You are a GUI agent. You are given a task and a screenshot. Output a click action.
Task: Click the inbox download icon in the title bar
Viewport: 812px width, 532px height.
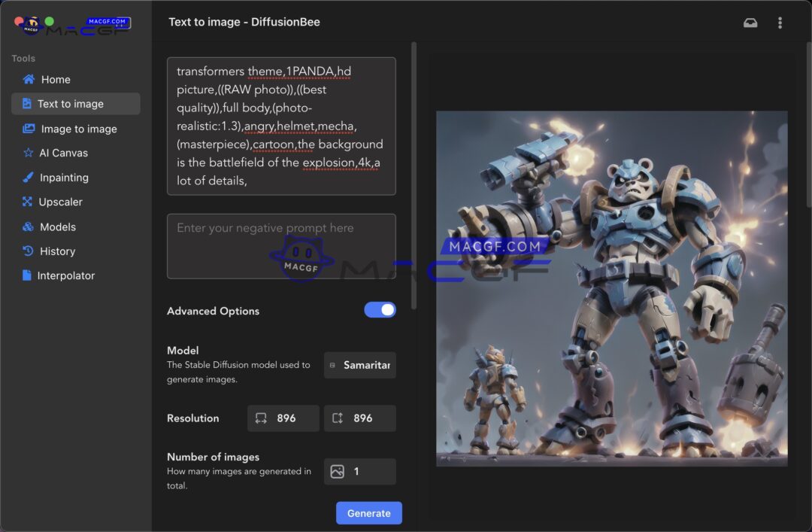pos(750,23)
